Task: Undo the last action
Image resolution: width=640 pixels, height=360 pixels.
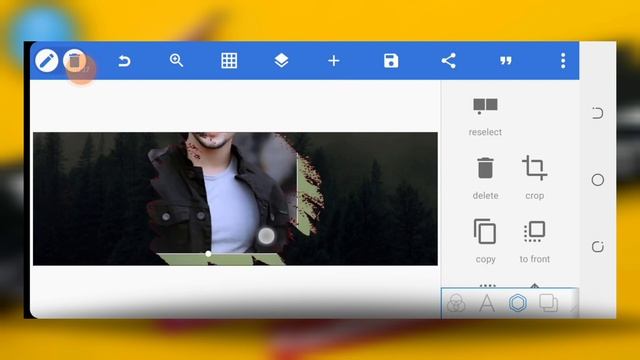Action: pyautogui.click(x=124, y=61)
